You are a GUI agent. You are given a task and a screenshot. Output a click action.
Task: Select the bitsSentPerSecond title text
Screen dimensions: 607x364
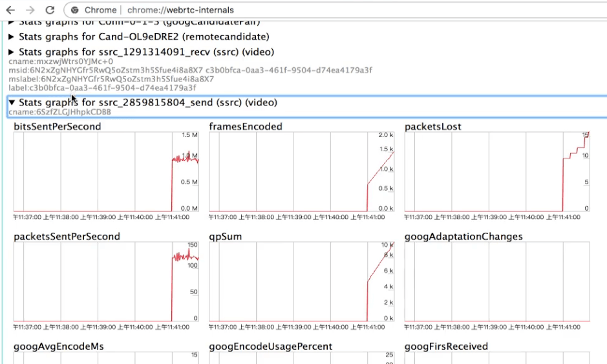(x=58, y=127)
